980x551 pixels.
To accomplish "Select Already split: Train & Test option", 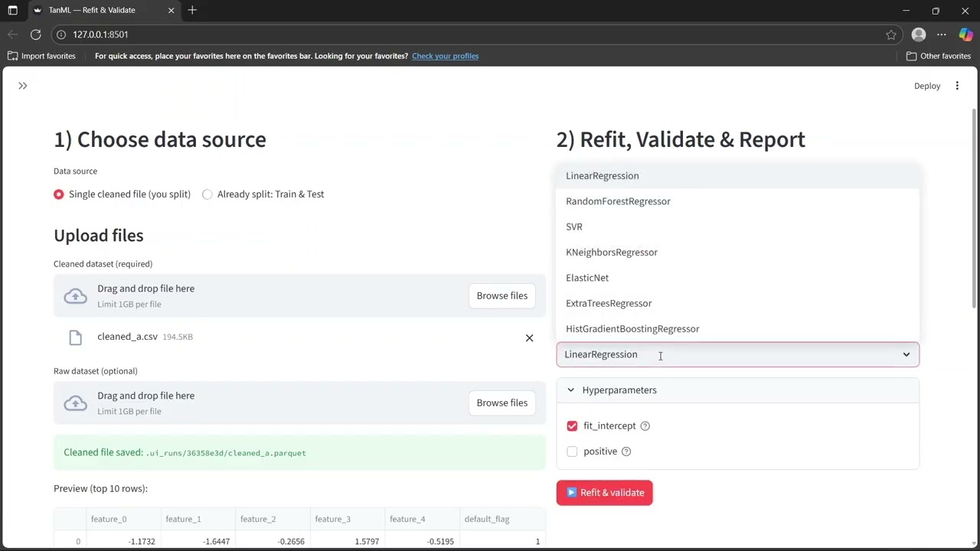I will tap(207, 194).
